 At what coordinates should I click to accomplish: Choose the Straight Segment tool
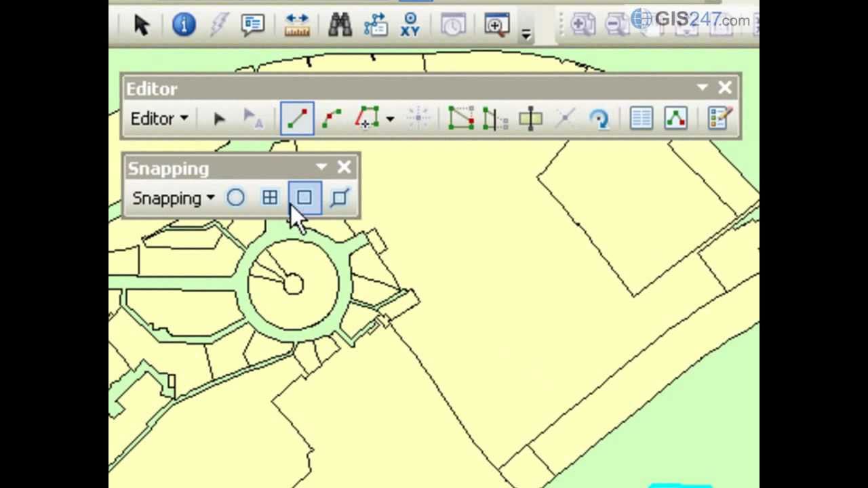pos(297,119)
